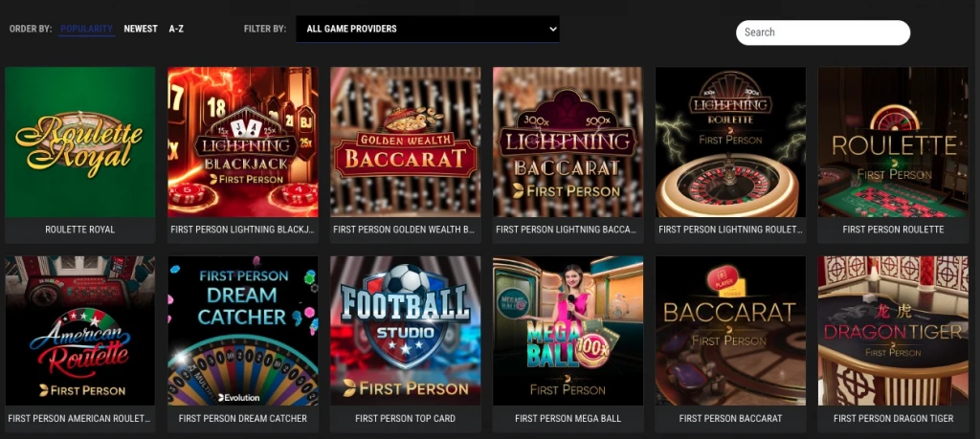
Task: Open First Person Lightning Roulette image
Action: [x=731, y=142]
